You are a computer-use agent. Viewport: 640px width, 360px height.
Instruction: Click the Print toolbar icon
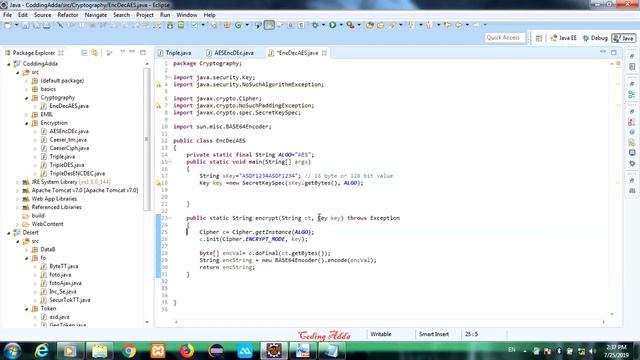pyautogui.click(x=47, y=25)
